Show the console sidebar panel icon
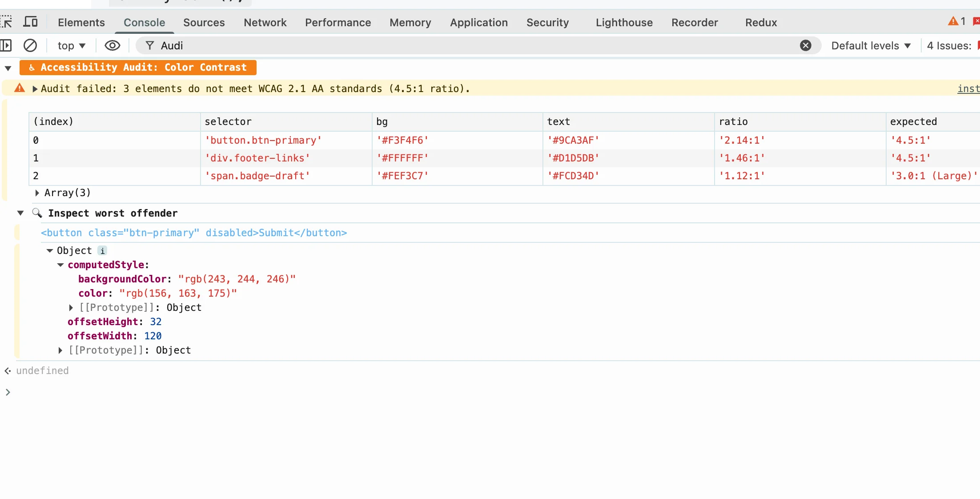This screenshot has height=499, width=980. coord(6,45)
